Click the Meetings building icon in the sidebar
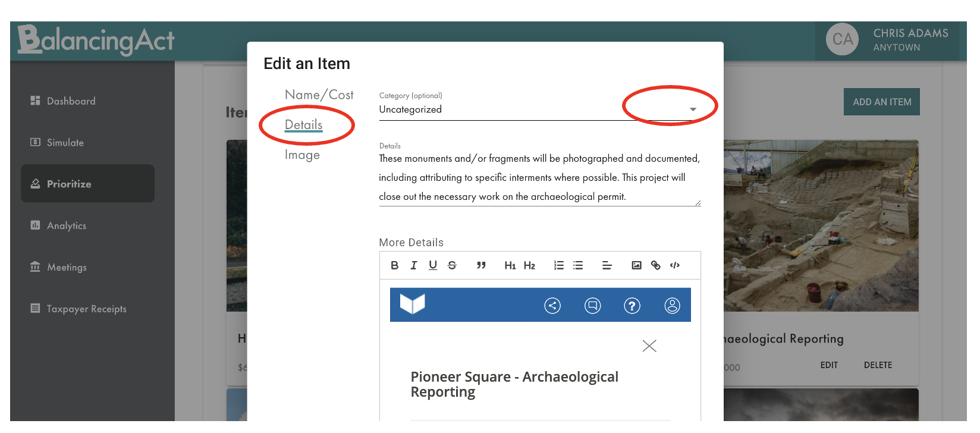The image size is (980, 433). [35, 266]
